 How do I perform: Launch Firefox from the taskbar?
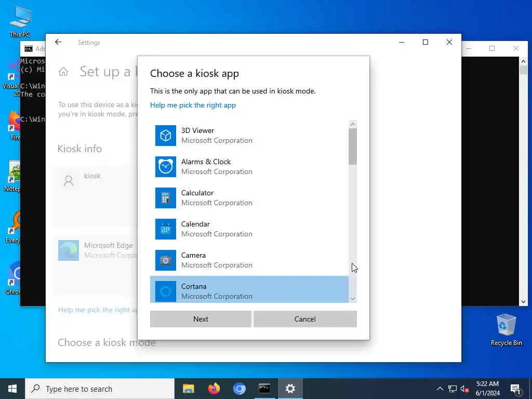click(214, 389)
